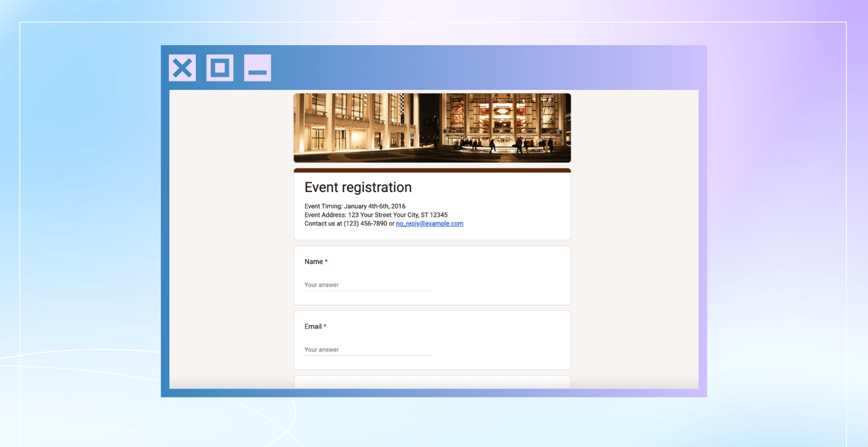Image resolution: width=868 pixels, height=447 pixels.
Task: Click the Event registration title
Action: [358, 187]
